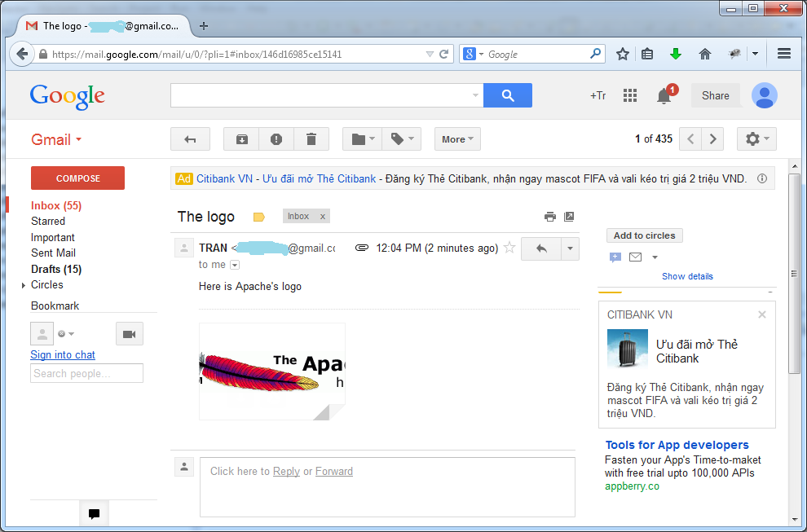Open the browser toolbar overflow dropdown arrow
This screenshot has height=532, width=807.
click(x=755, y=54)
